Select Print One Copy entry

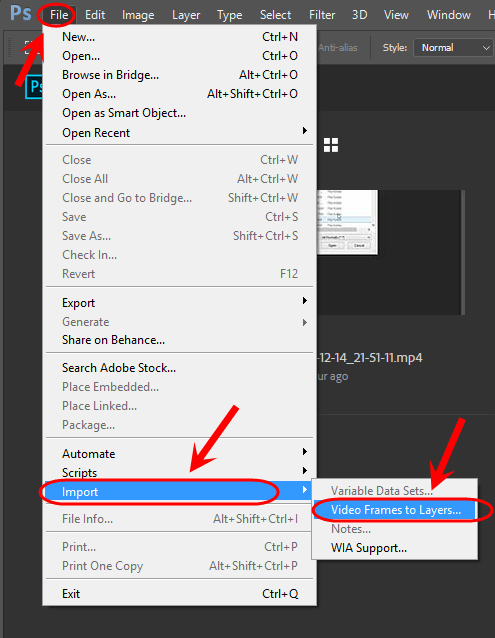179,566
